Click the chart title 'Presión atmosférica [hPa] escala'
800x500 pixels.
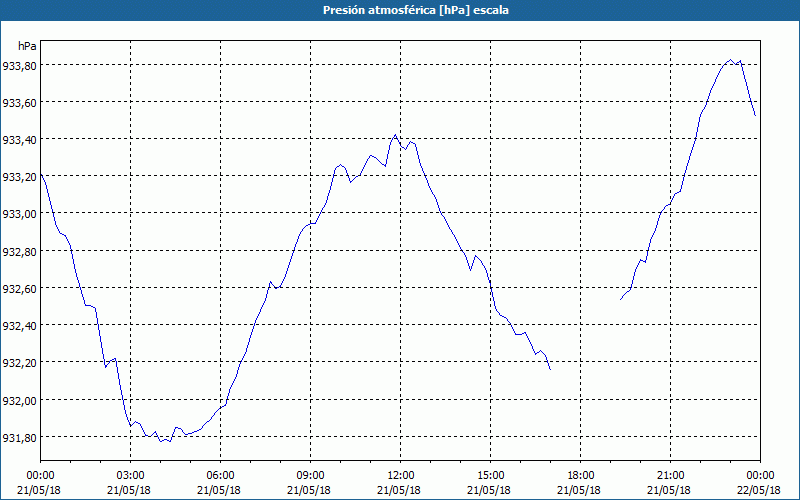[x=415, y=10]
